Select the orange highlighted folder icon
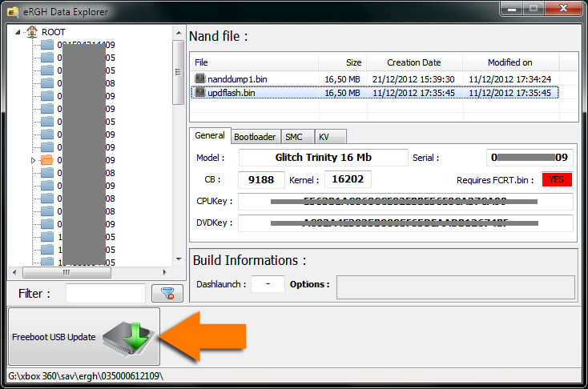The image size is (588, 389). (x=47, y=160)
